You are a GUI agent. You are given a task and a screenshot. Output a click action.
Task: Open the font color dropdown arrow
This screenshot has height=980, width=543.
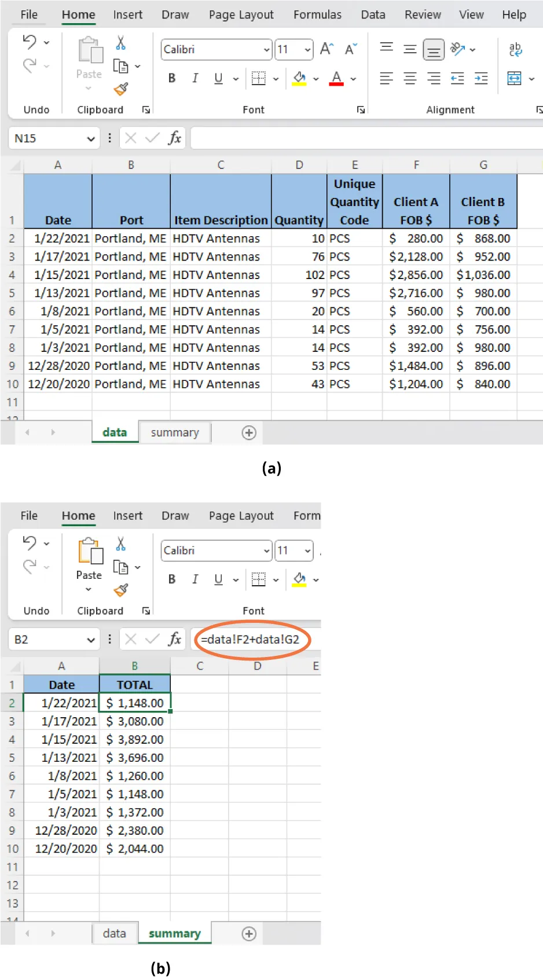pos(354,79)
